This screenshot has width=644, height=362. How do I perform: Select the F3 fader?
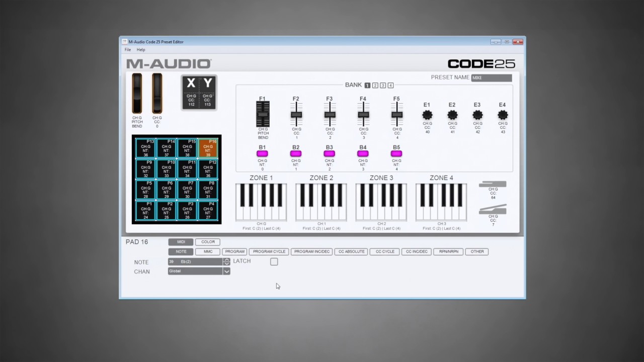pos(330,114)
